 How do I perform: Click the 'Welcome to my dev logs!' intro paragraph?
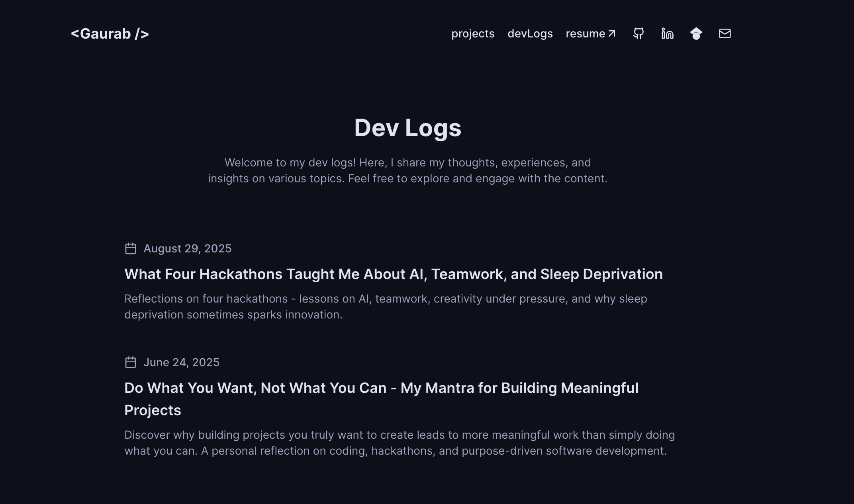407,170
